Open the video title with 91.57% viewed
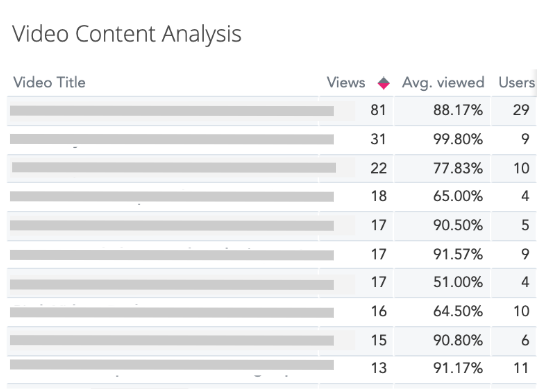This screenshot has width=556, height=392. (172, 255)
